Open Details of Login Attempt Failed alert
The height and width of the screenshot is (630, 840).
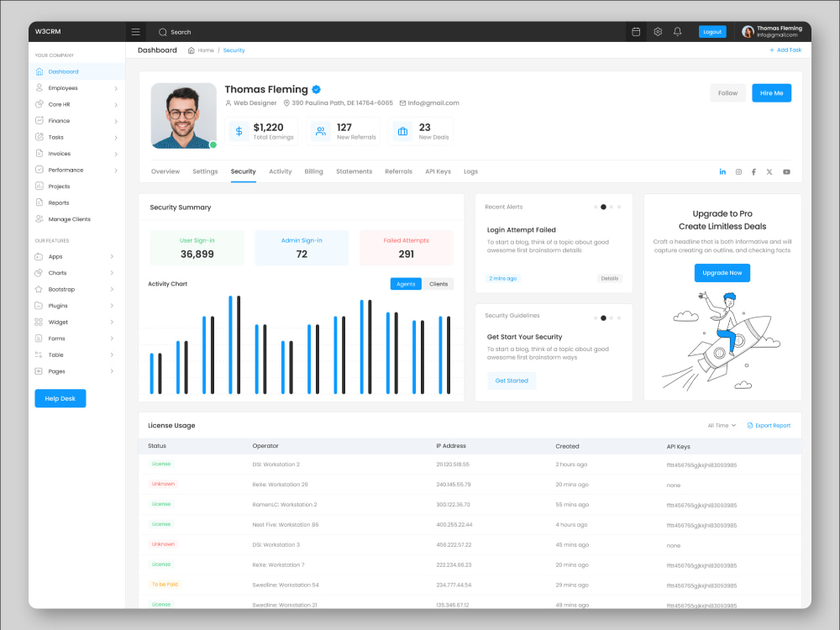[609, 279]
